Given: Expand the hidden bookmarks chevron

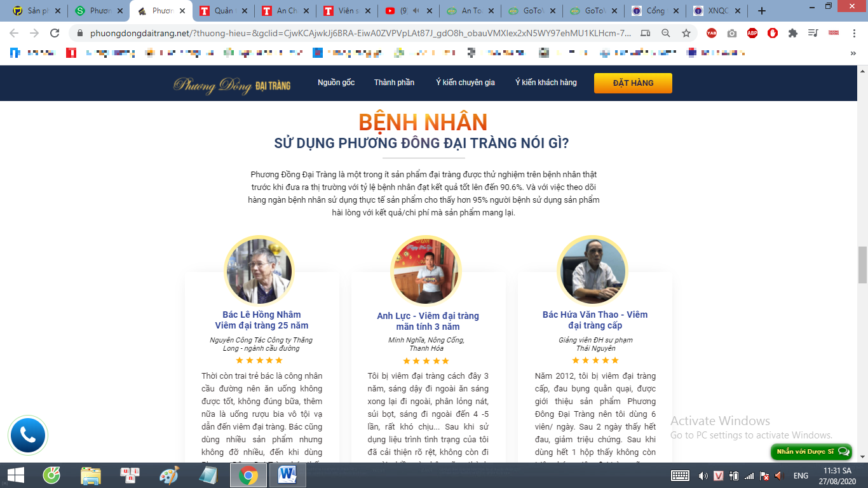Looking at the screenshot, I should click(x=853, y=53).
